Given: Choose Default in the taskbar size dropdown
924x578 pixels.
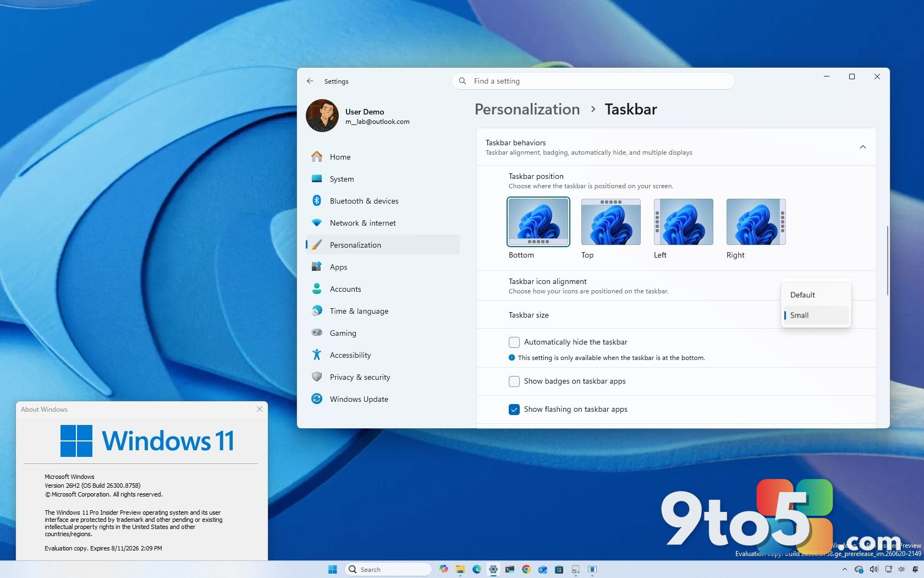Looking at the screenshot, I should tap(816, 295).
